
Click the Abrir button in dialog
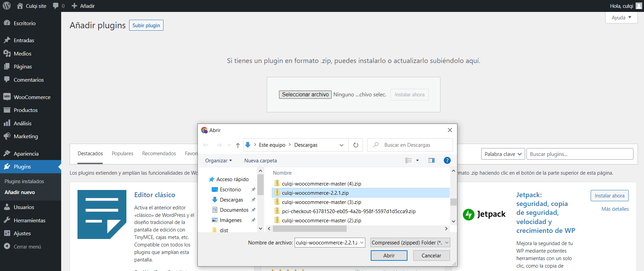coord(389,255)
